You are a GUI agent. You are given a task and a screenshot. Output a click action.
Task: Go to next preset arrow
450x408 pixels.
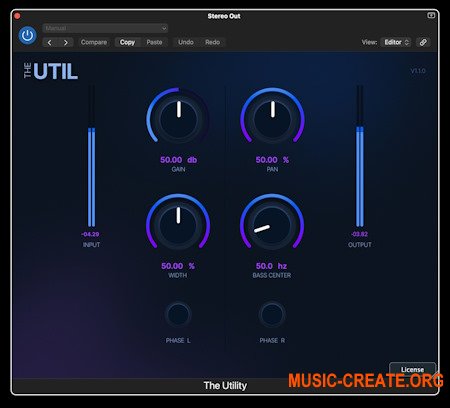click(x=66, y=42)
